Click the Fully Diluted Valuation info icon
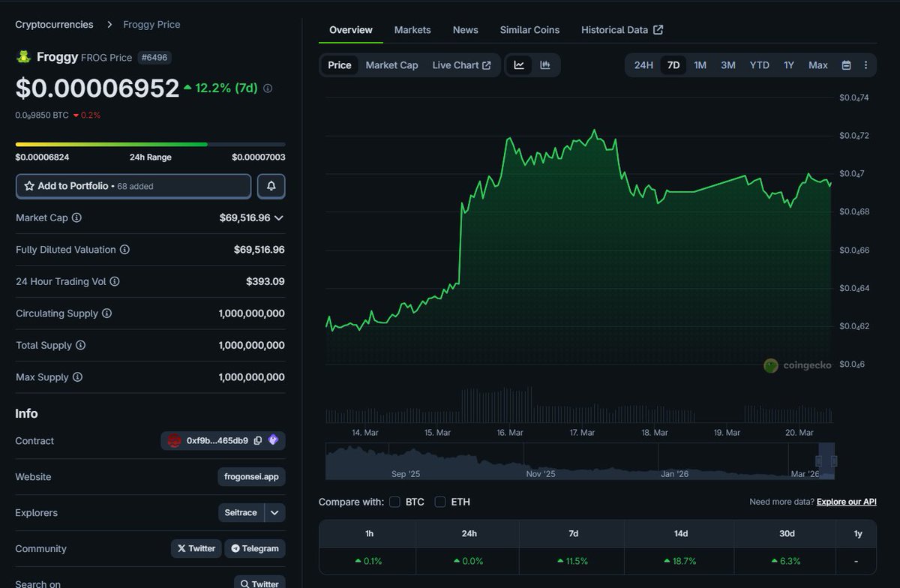 pyautogui.click(x=124, y=250)
